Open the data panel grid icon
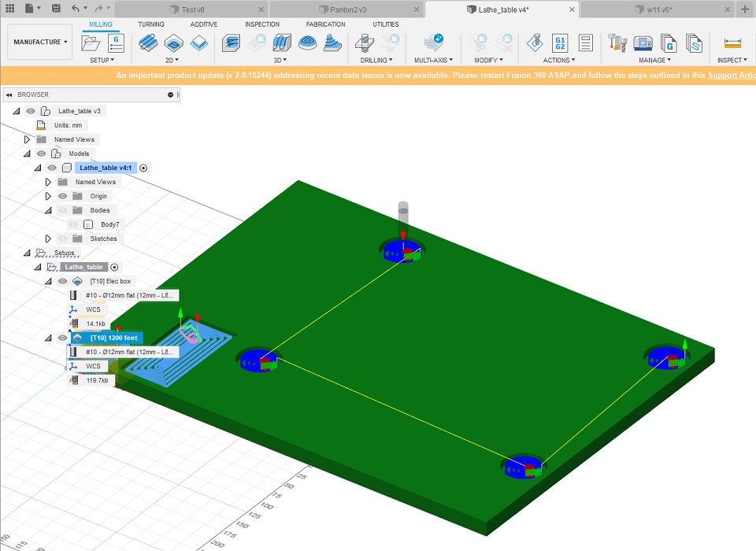The width and height of the screenshot is (756, 551). [9, 8]
